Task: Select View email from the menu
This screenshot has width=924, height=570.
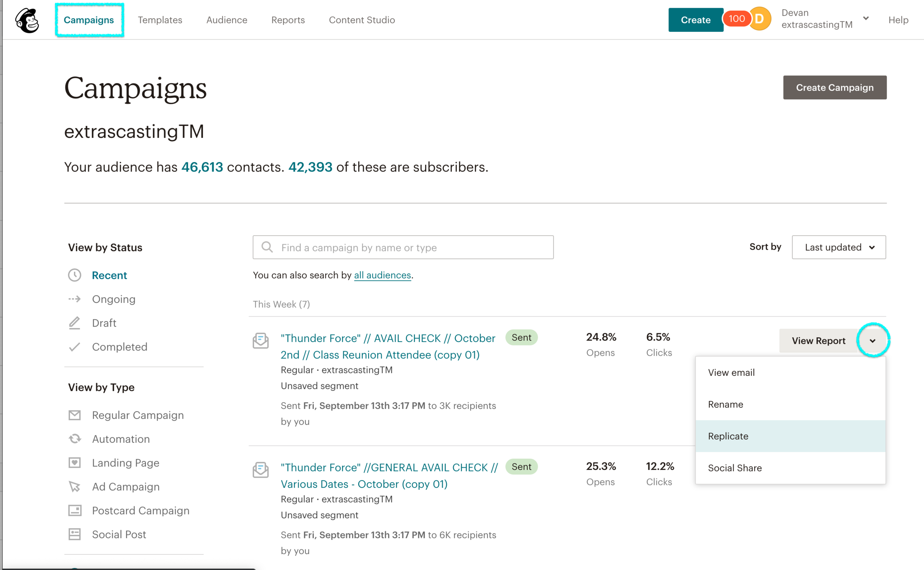Action: point(791,372)
